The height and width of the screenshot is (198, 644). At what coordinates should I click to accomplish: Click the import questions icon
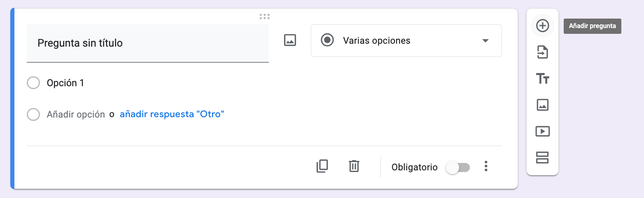click(x=542, y=52)
